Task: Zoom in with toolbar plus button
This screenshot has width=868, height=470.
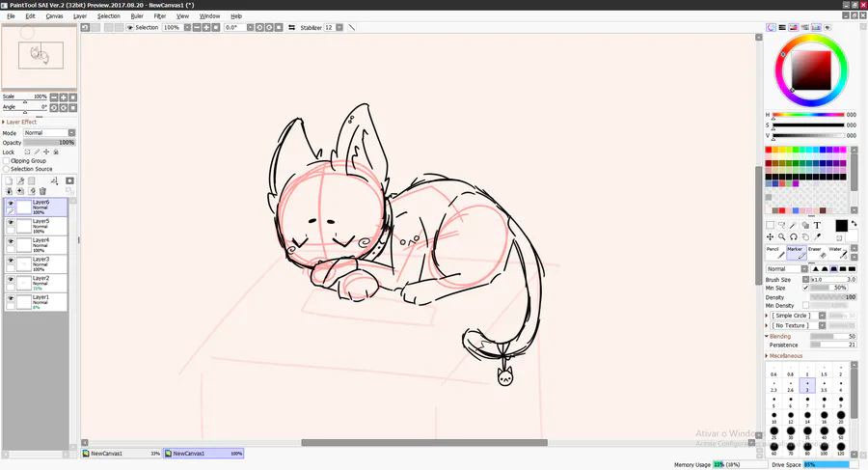Action: click(x=206, y=27)
